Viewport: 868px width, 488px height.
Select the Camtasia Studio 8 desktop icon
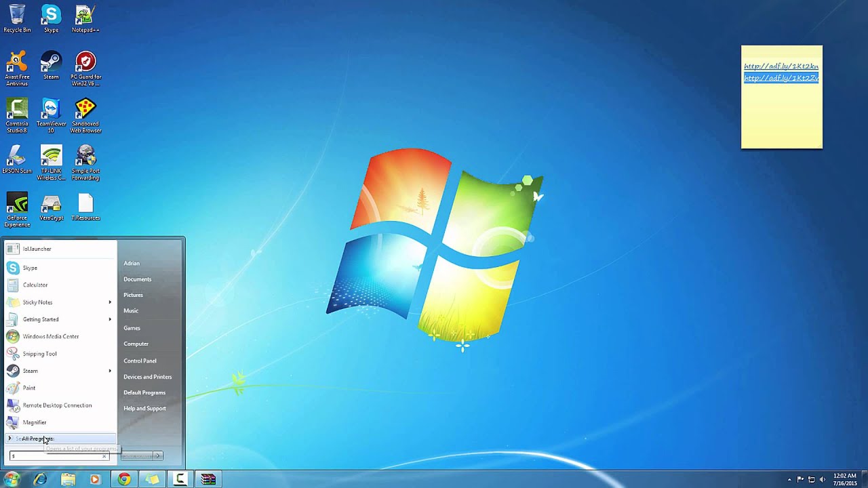17,115
